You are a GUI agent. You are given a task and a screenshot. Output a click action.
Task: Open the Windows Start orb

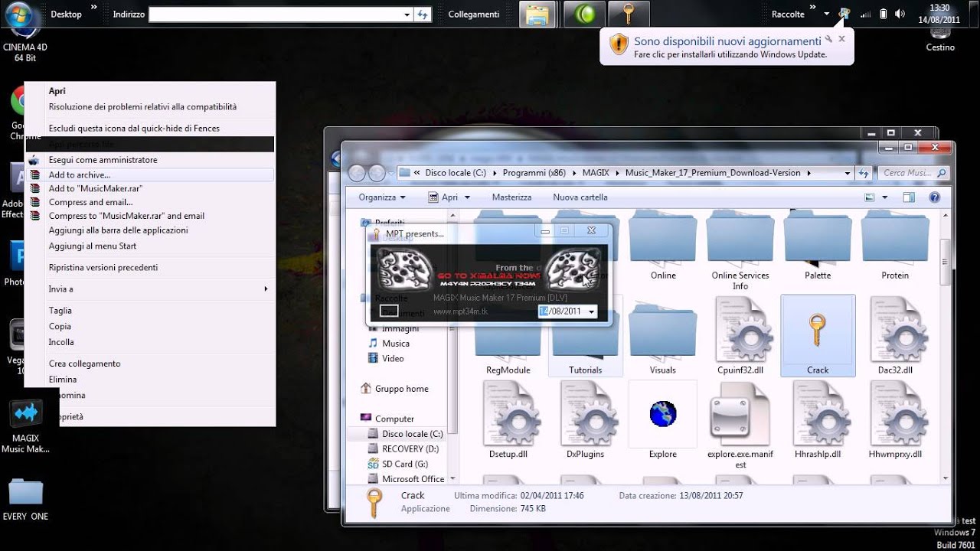[x=19, y=14]
